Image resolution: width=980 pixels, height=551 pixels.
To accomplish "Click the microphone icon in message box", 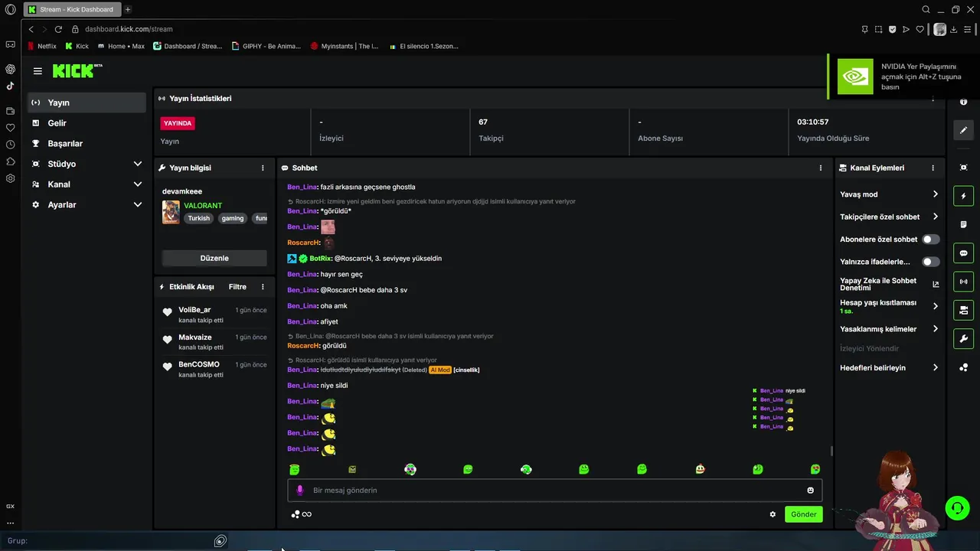I will pyautogui.click(x=299, y=491).
